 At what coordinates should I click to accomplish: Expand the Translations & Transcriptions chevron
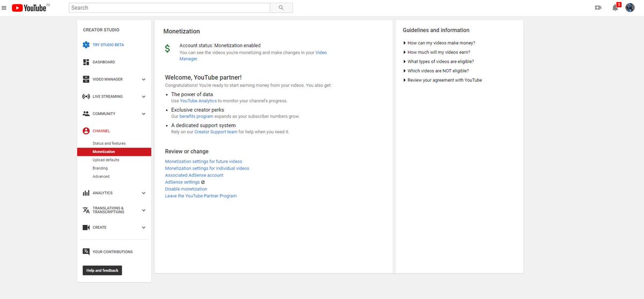[x=143, y=210]
